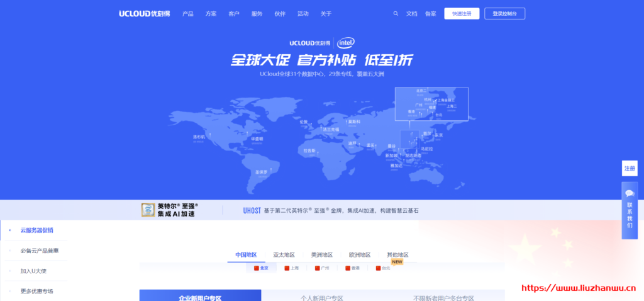The height and width of the screenshot is (301, 644).
Task: Switch to the 亚太地区 tab
Action: pos(284,255)
